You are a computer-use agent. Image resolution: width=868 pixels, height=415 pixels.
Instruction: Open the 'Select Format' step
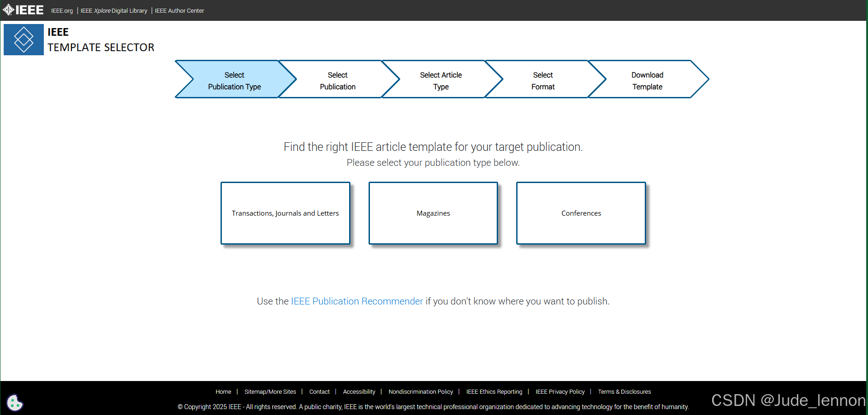(543, 80)
